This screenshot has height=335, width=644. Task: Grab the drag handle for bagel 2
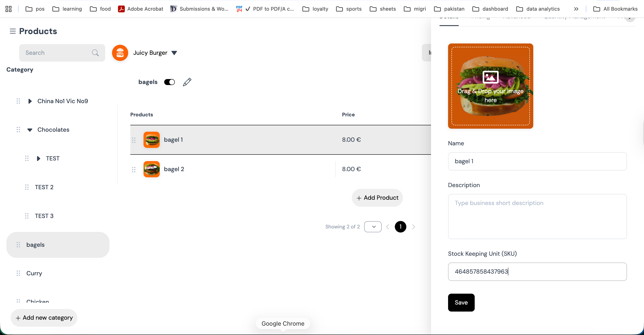pyautogui.click(x=134, y=169)
